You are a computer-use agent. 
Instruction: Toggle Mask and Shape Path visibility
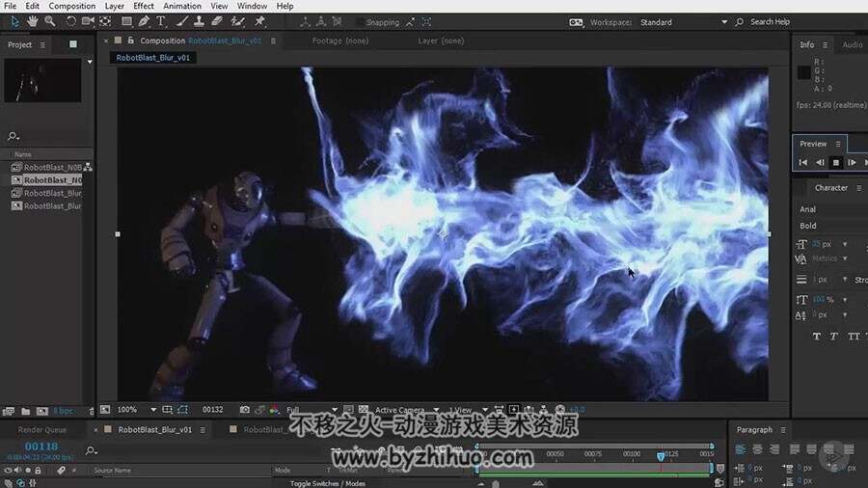pyautogui.click(x=182, y=410)
